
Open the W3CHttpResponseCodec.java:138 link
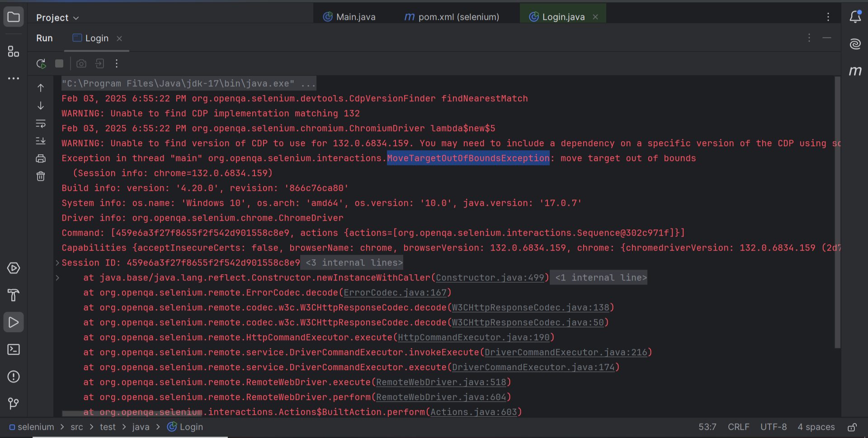pos(531,308)
